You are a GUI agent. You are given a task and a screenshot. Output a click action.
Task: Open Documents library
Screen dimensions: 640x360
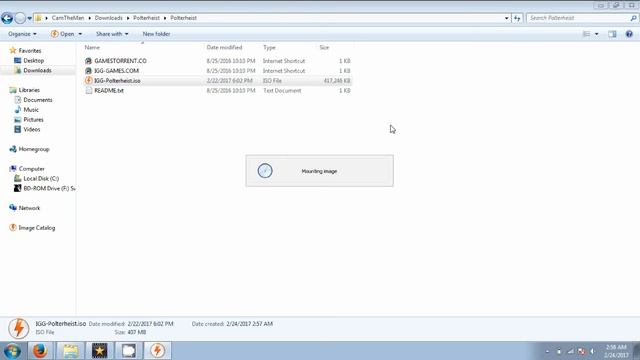(38, 100)
